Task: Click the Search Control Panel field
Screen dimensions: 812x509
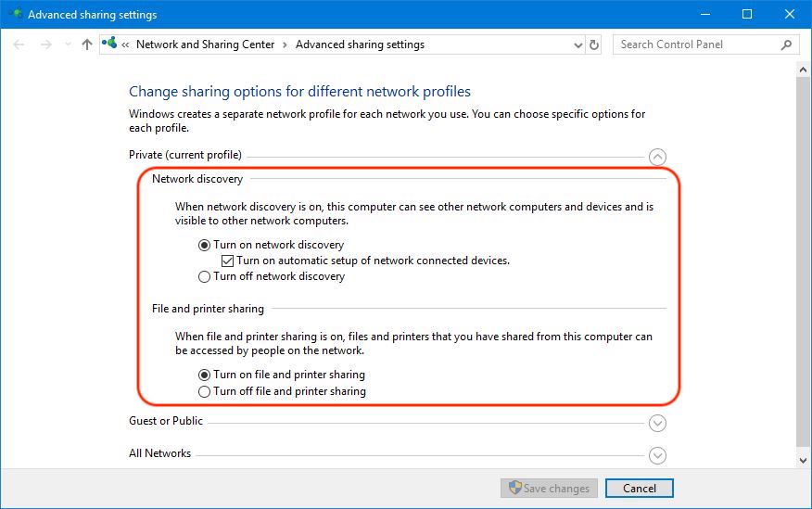Action: point(705,45)
